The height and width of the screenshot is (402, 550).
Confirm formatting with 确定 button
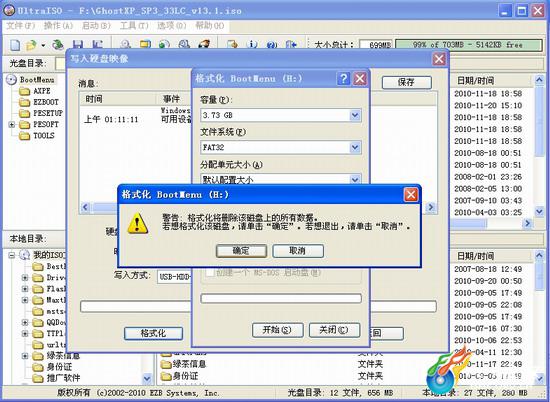tap(241, 251)
